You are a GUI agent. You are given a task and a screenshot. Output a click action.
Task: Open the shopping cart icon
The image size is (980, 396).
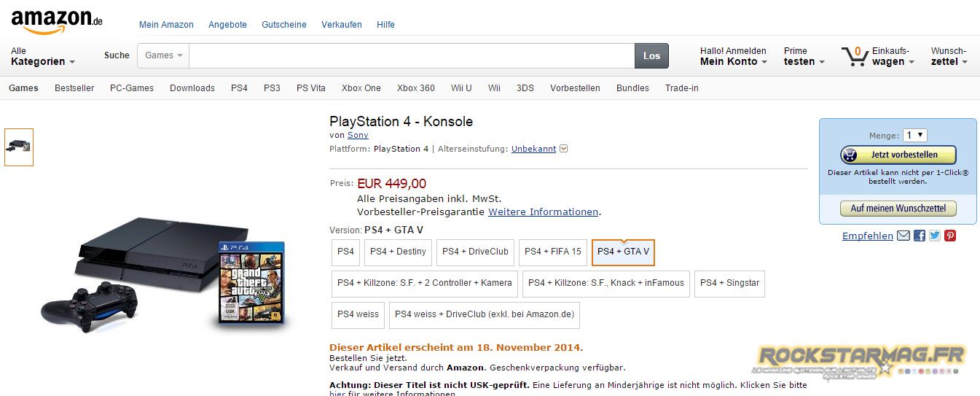(x=854, y=56)
